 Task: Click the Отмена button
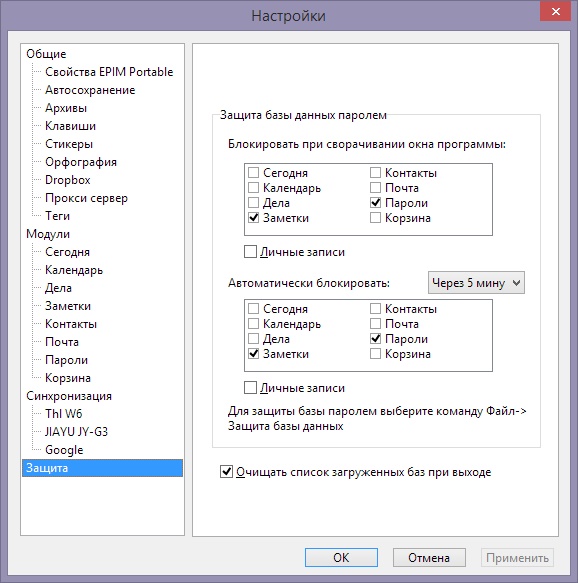pos(429,557)
